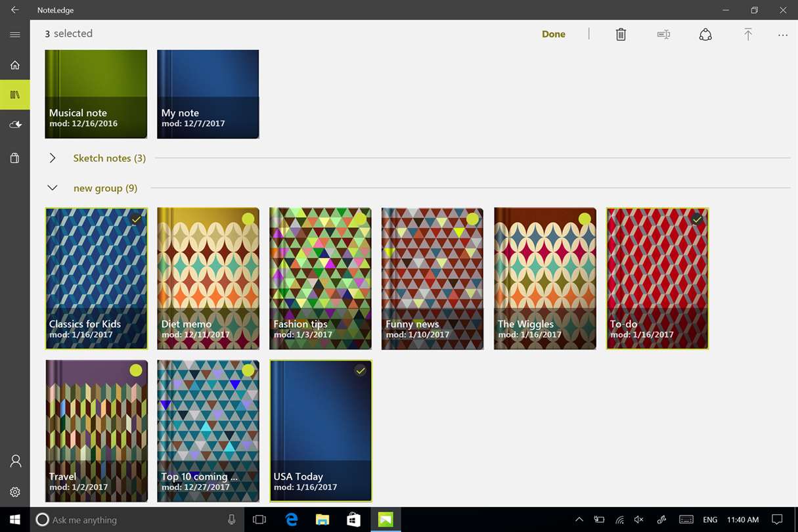Open the library tab in sidebar
Image resolution: width=798 pixels, height=532 pixels.
[15, 95]
